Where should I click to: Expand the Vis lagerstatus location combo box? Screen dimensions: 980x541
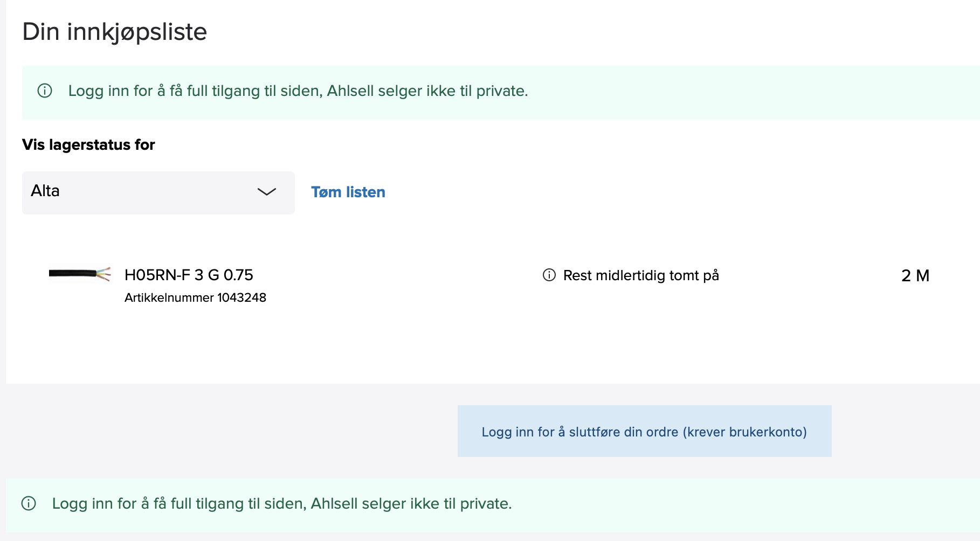(158, 192)
